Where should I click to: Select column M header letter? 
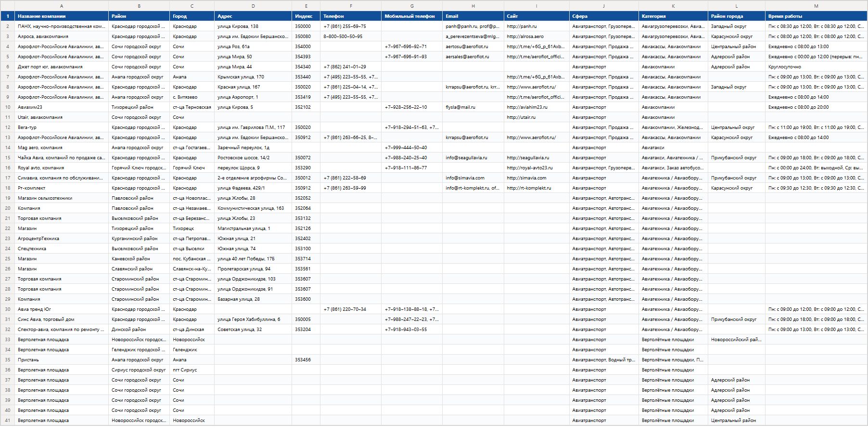pyautogui.click(x=816, y=6)
